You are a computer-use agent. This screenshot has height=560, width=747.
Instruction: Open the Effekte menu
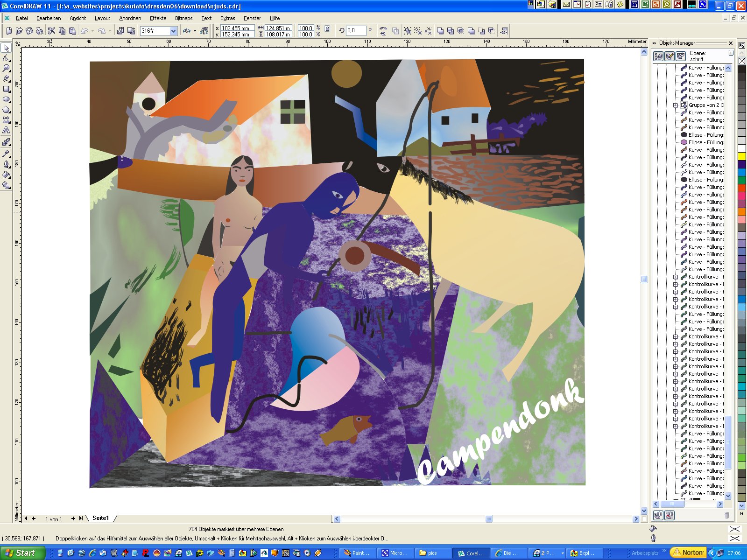pos(158,18)
